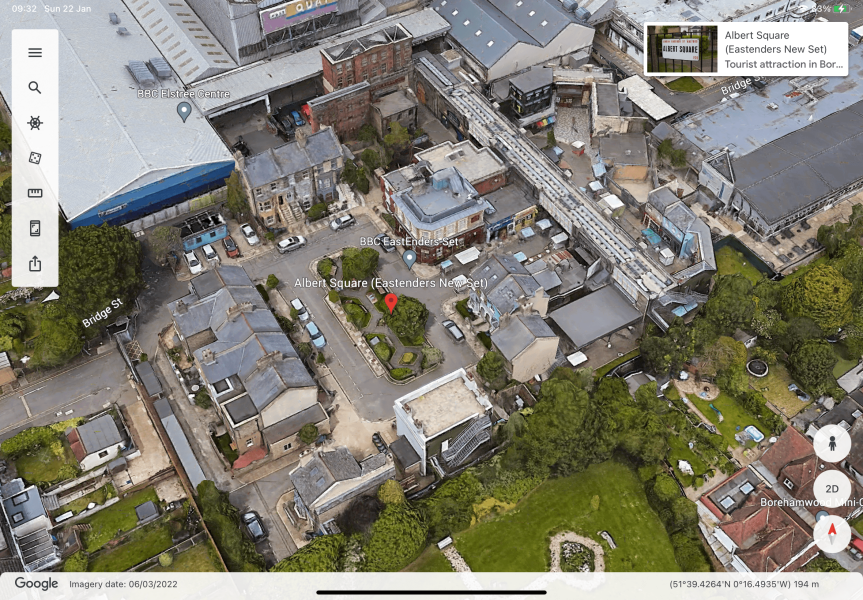Click the Google logo
Image resolution: width=863 pixels, height=600 pixels.
coord(36,583)
